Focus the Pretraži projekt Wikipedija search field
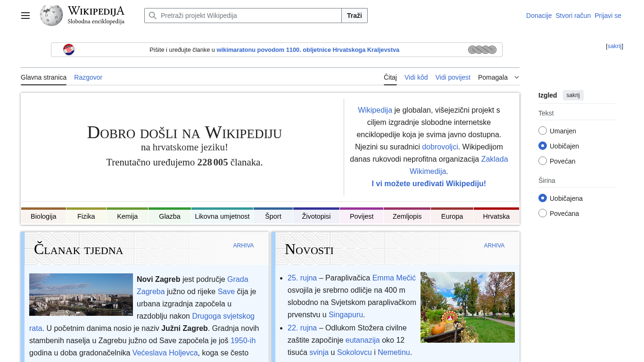This screenshot has height=362, width=644. (x=250, y=16)
